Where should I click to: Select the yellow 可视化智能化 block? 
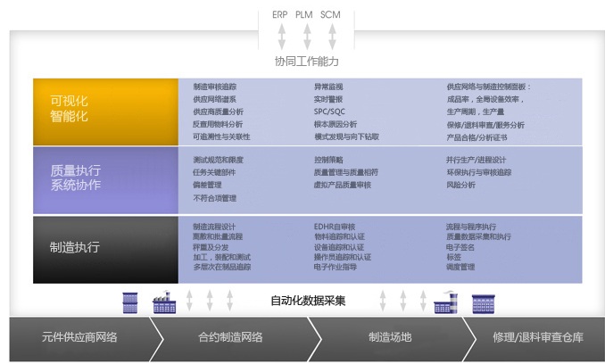[105, 112]
